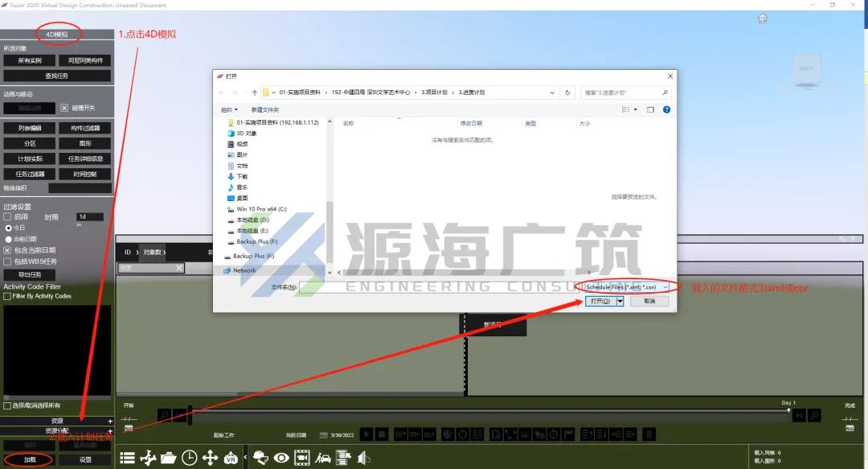
Task: Activate the VR mode icon
Action: coord(231,458)
